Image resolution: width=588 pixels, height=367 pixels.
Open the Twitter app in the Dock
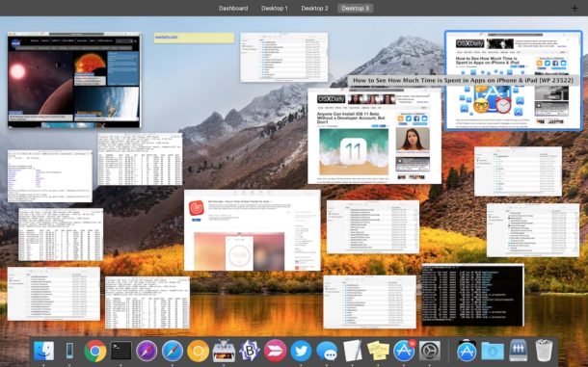click(x=301, y=351)
